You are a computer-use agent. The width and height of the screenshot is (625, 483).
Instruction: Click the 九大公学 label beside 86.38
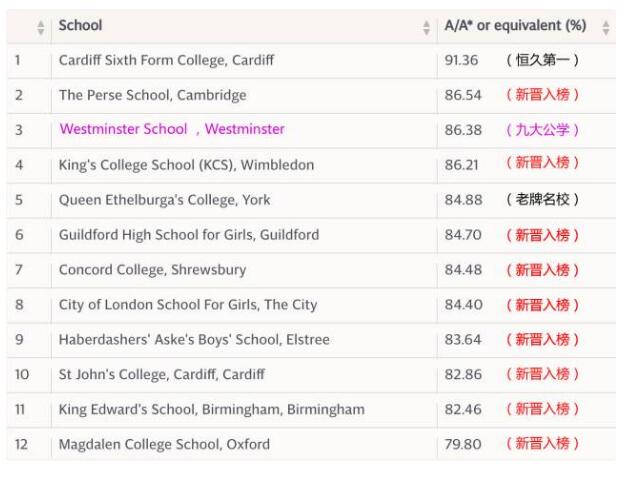coord(542,130)
